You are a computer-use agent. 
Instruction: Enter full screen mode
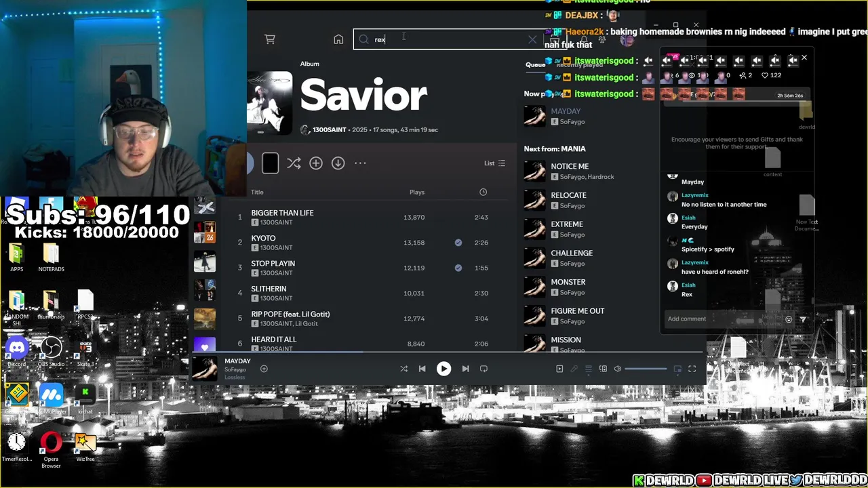pos(692,369)
